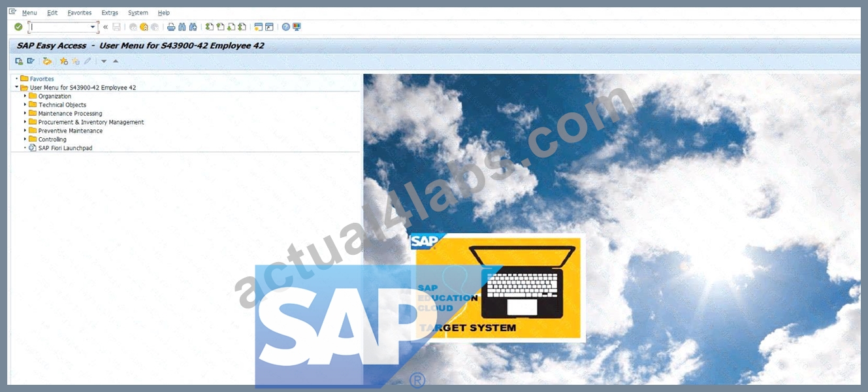Click the SAP Education Cloud Target System image
Image resolution: width=868 pixels, height=392 pixels.
coord(498,287)
